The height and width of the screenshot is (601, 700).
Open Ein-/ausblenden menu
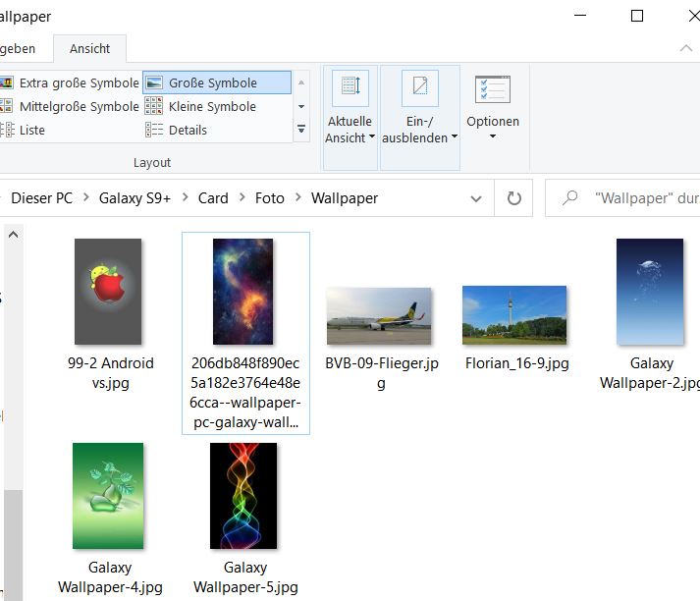click(419, 118)
